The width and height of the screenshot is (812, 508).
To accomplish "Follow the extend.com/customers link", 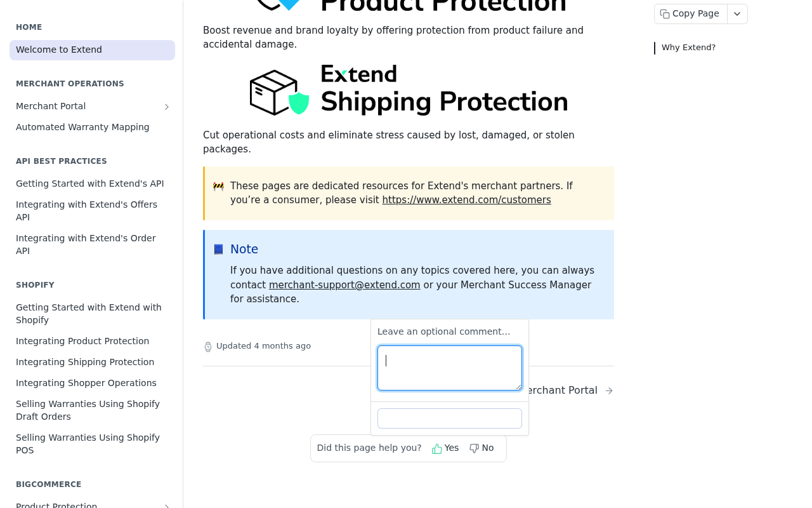I will (x=466, y=200).
